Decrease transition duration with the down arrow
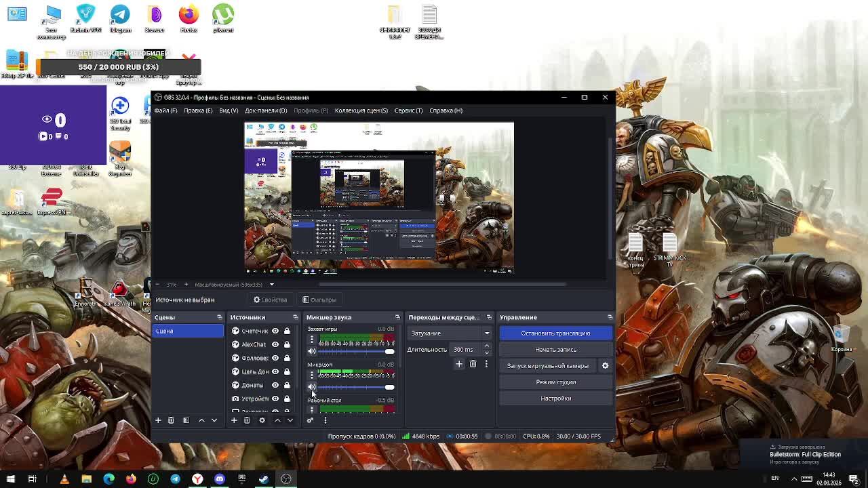The image size is (868, 488). point(486,352)
